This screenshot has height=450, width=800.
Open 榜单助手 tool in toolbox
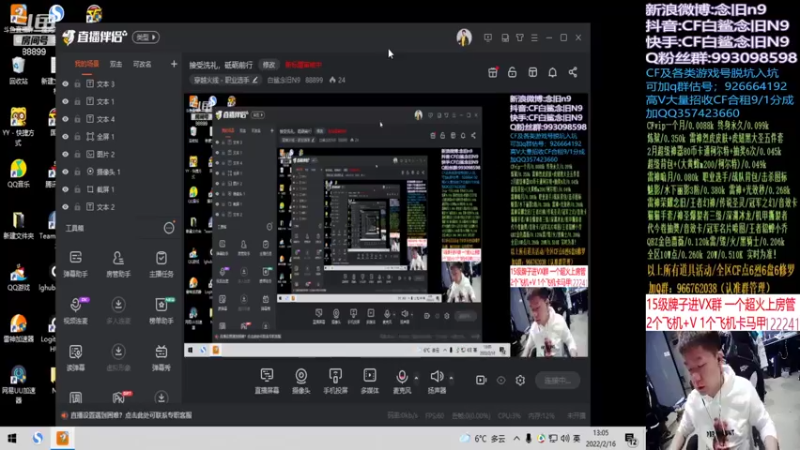point(161,311)
